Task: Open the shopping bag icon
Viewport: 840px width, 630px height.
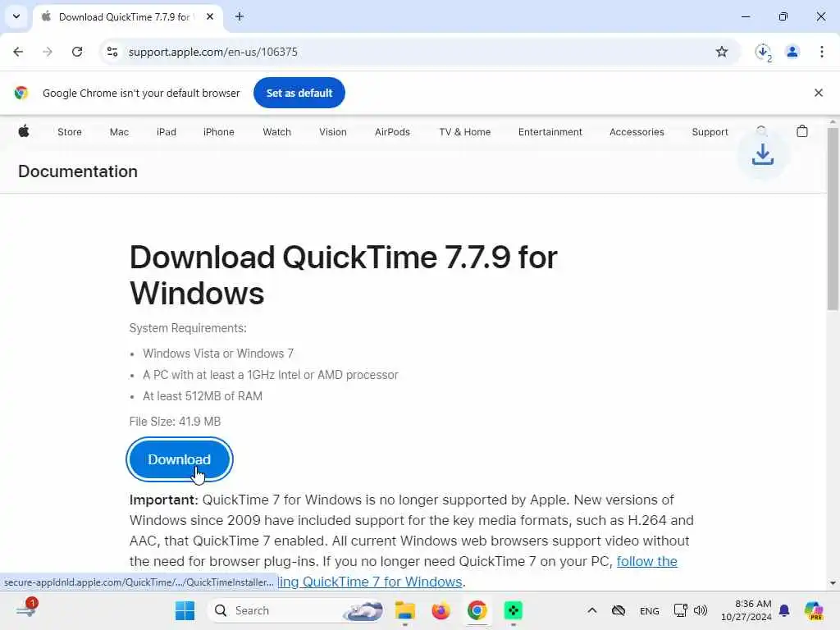Action: pos(801,131)
